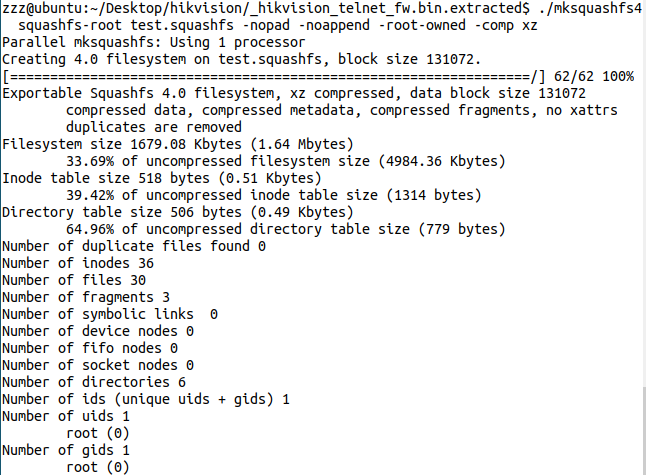Click the 'Number of fragments 3' line
Viewport: 646px width, 475px height.
(x=86, y=297)
